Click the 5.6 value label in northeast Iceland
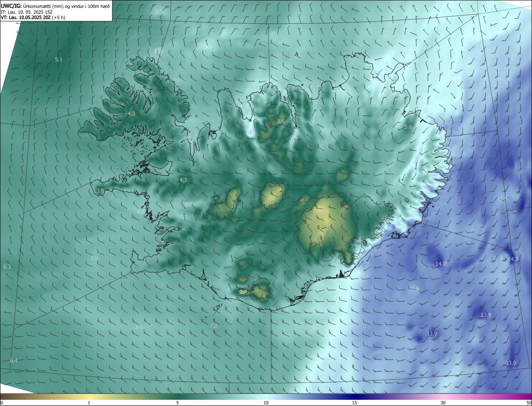Viewport: 532px width, 406px height. (408, 127)
